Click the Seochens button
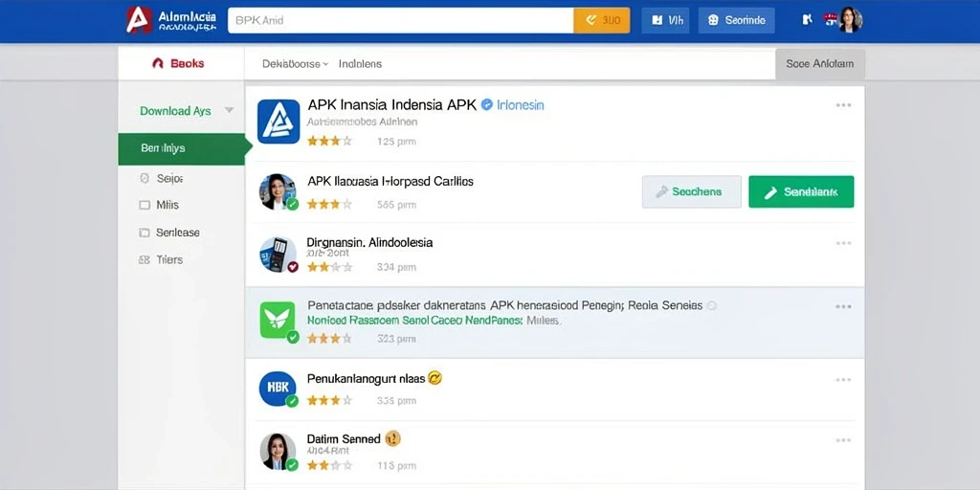Viewport: 980px width, 490px height. [691, 191]
